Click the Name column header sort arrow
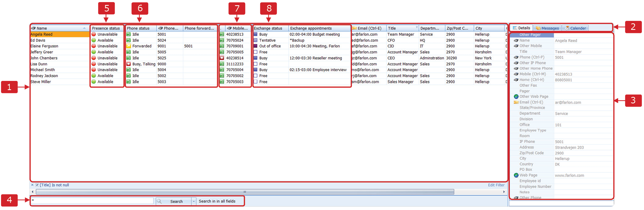This screenshot has width=644, height=210. (84, 28)
